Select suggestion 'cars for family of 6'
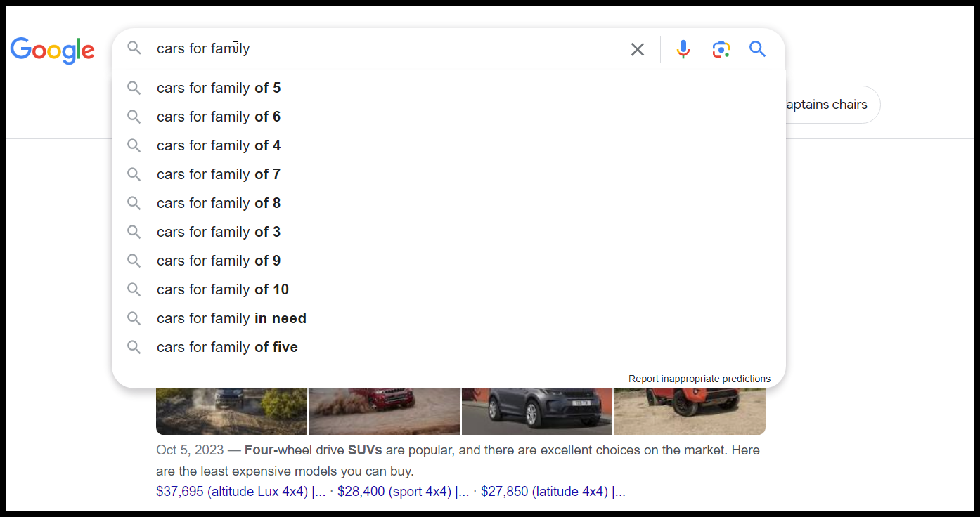Viewport: 980px width, 517px height. click(219, 117)
